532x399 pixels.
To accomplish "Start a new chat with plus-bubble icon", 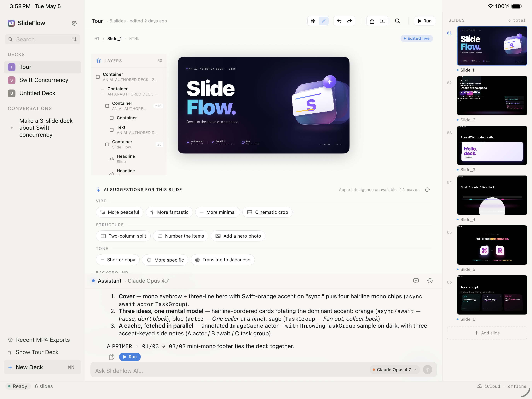I will pos(416,281).
